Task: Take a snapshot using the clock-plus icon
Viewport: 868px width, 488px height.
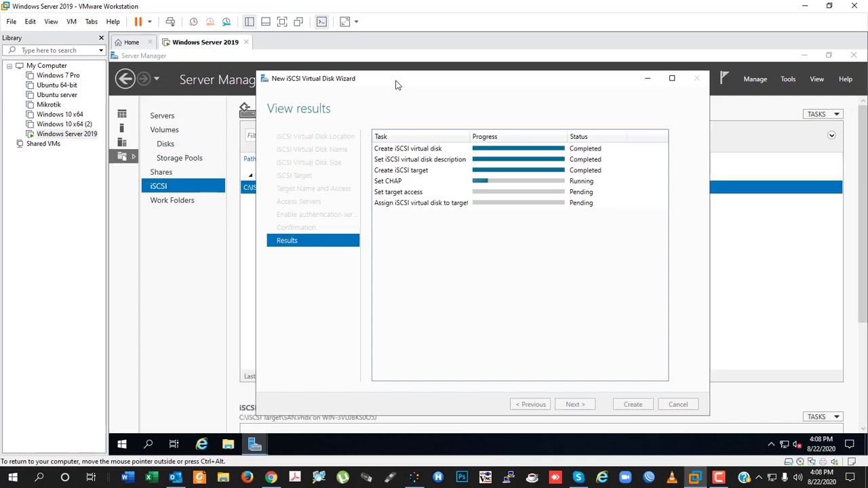Action: [x=193, y=22]
